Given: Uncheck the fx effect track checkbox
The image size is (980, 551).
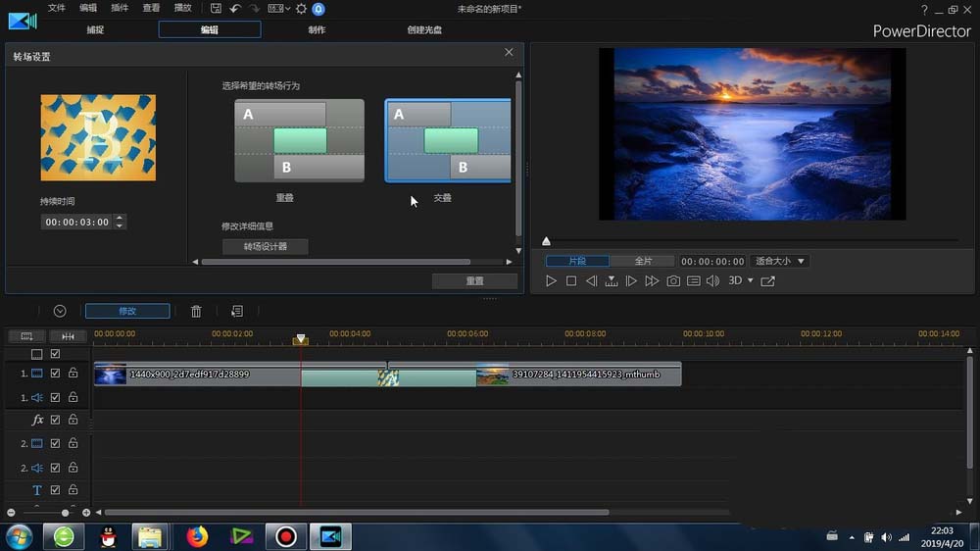Looking at the screenshot, I should tap(56, 420).
